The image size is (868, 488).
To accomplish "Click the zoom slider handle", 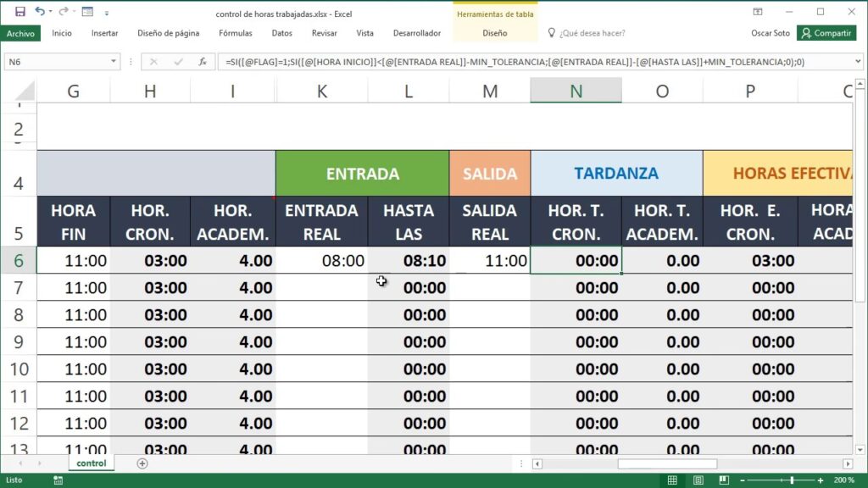I will tap(792, 480).
